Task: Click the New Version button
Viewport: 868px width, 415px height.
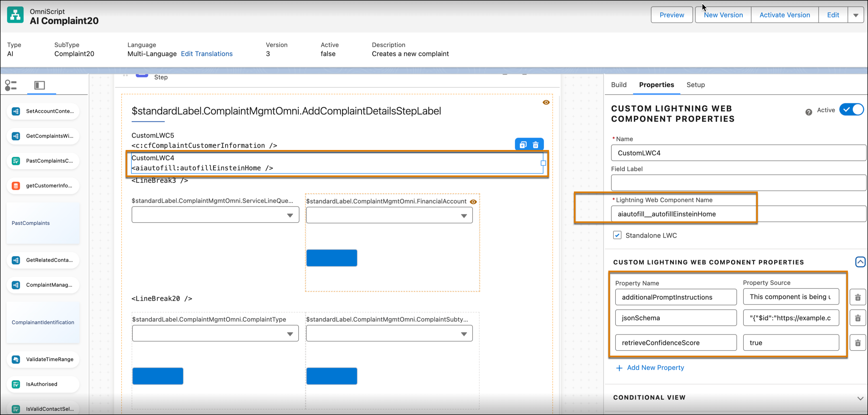Action: (x=723, y=15)
